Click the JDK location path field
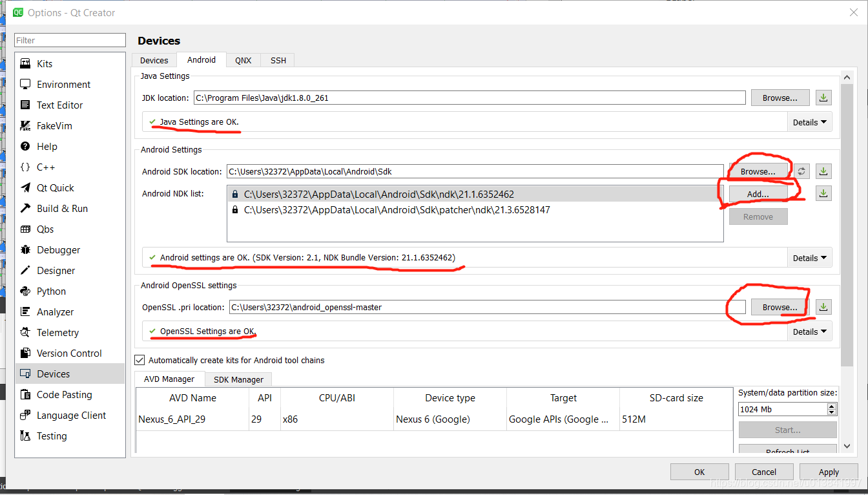The height and width of the screenshot is (495, 868). click(470, 98)
